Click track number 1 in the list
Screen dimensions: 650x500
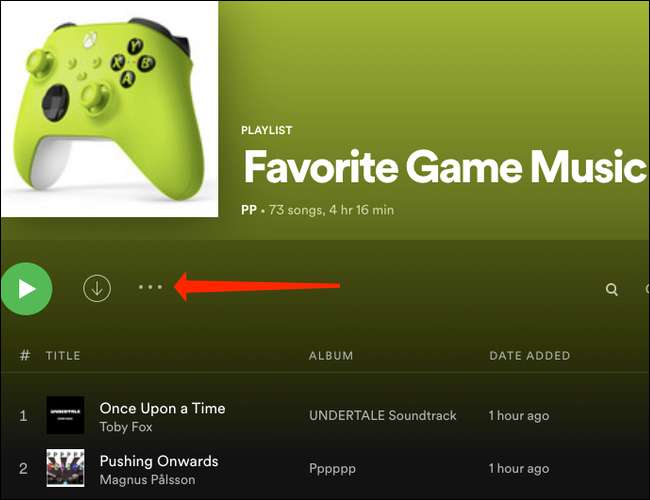point(23,415)
